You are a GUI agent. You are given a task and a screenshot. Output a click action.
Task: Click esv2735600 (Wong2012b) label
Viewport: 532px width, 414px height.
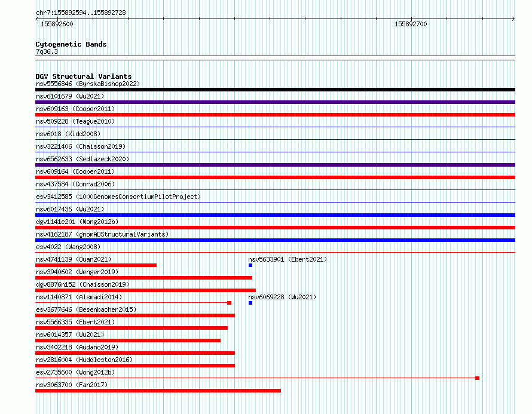tap(75, 372)
